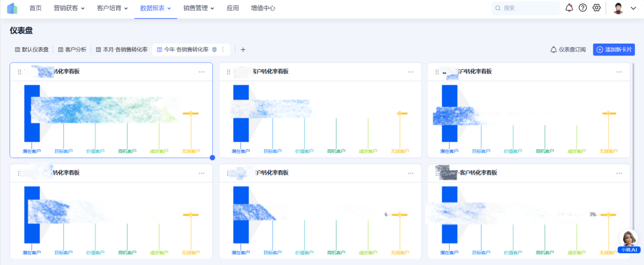Click the 无效客户 label in the top-right card

(x=608, y=151)
